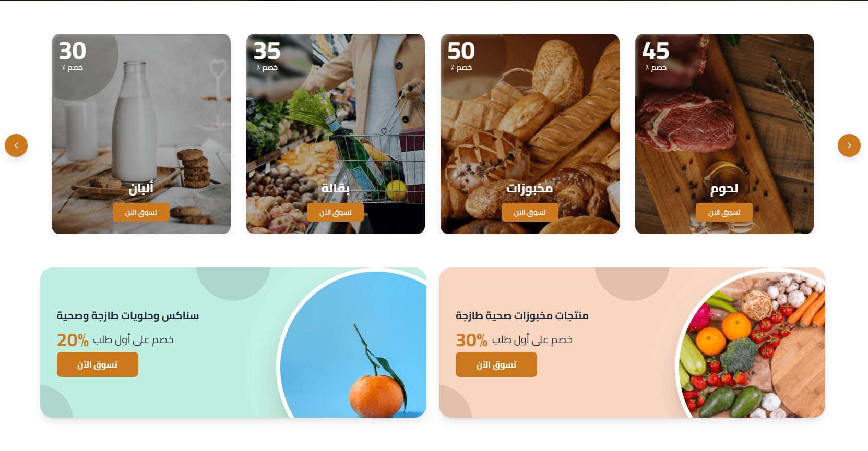Click تسوق الآن in the green snacks banner
This screenshot has width=868, height=451.
(x=98, y=364)
